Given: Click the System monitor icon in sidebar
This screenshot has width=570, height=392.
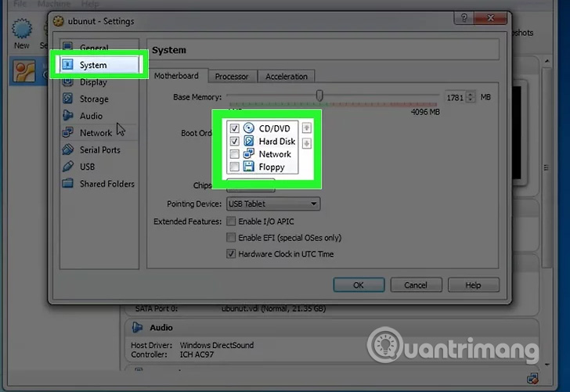Looking at the screenshot, I should [x=67, y=65].
